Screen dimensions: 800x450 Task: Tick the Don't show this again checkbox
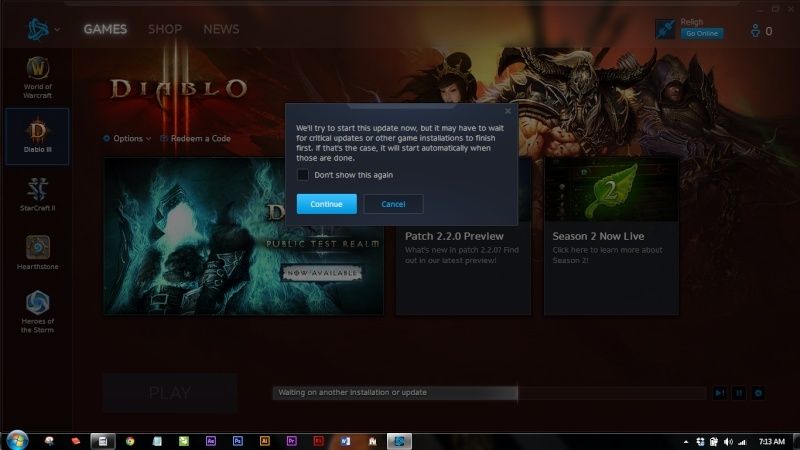[x=303, y=175]
